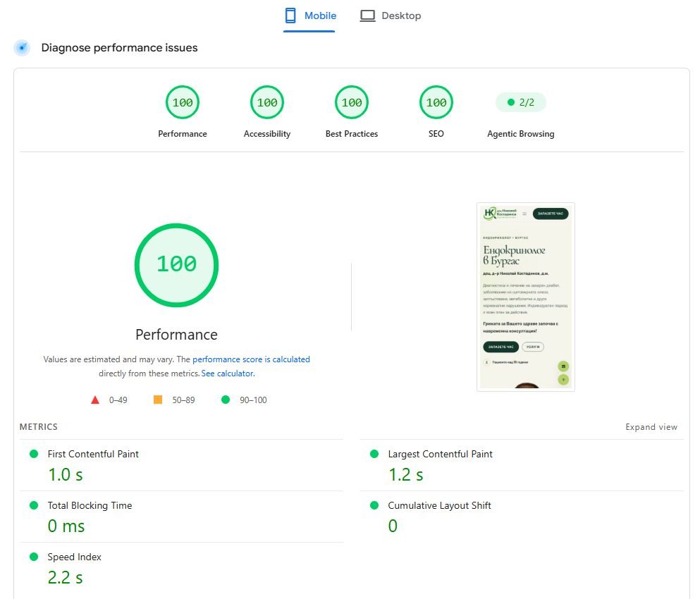This screenshot has height=599, width=700.
Task: Click the green circle 90–100 legend icon
Action: (226, 400)
